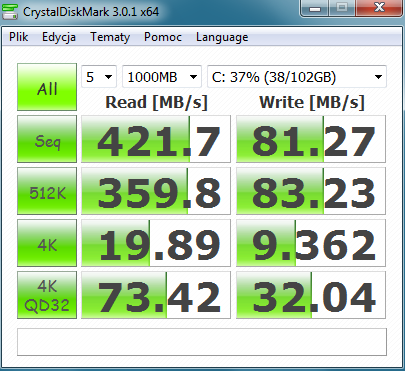This screenshot has width=405, height=371.
Task: Open the Pomoc menu
Action: pyautogui.click(x=163, y=37)
